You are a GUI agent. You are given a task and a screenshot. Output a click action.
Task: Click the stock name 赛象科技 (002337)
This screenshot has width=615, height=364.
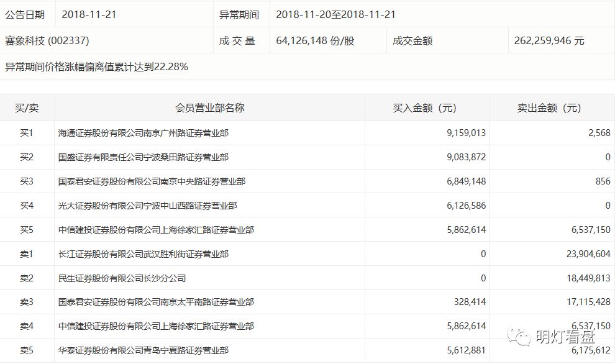click(x=47, y=41)
